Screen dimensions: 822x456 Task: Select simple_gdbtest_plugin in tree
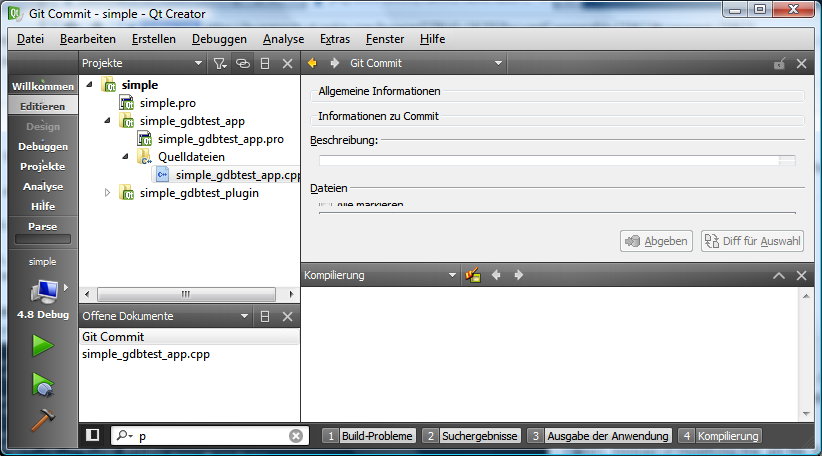point(199,193)
